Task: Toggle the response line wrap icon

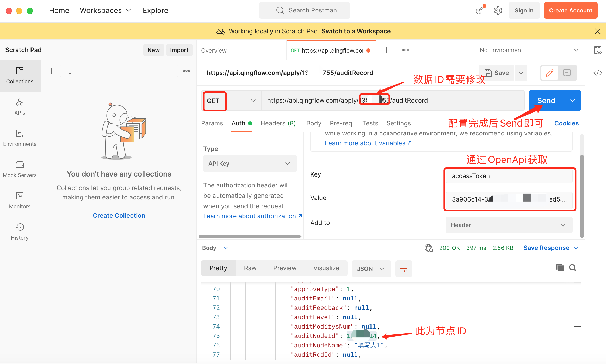Action: point(404,268)
